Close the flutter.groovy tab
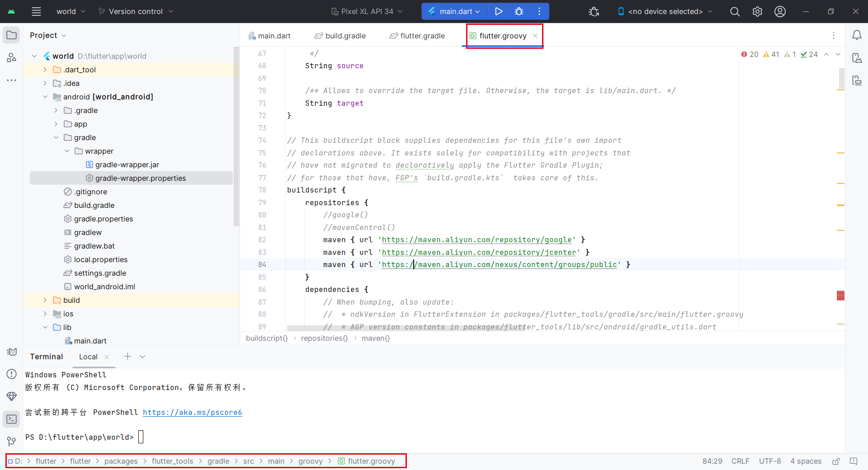868x470 pixels. coord(535,36)
